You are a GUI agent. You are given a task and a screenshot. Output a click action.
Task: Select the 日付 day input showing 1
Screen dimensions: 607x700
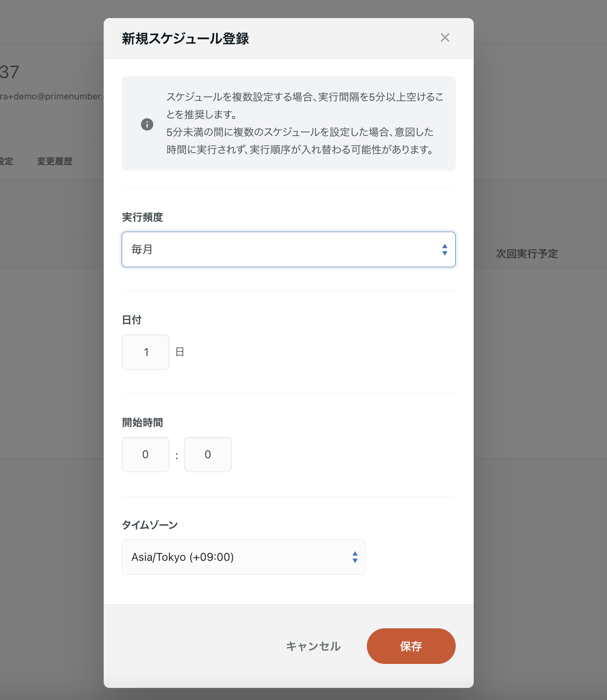(145, 352)
